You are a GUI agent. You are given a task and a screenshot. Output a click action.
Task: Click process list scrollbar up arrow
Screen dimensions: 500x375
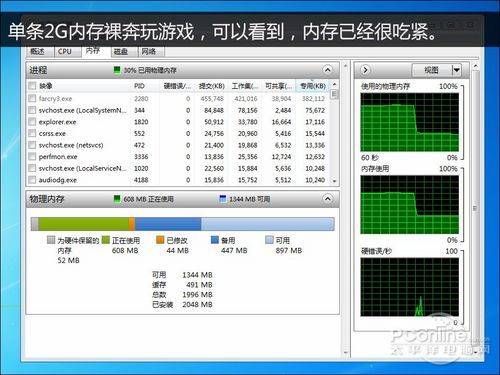point(334,84)
